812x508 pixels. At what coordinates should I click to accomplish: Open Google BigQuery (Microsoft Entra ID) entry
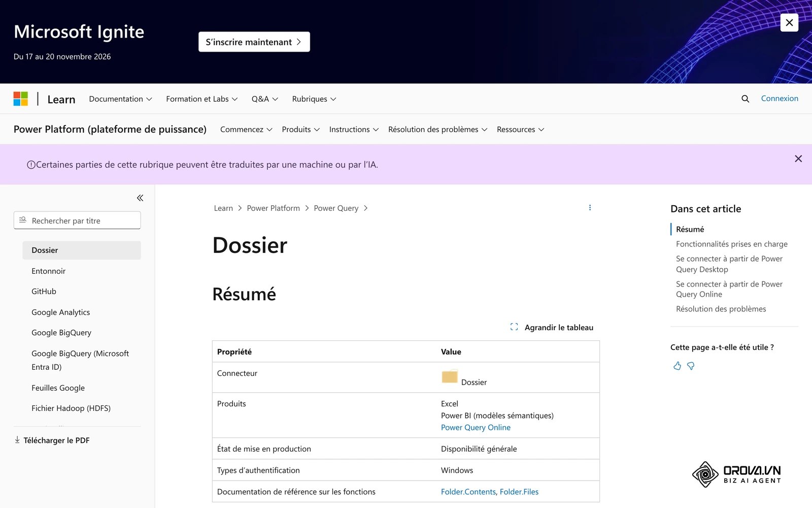tap(80, 360)
